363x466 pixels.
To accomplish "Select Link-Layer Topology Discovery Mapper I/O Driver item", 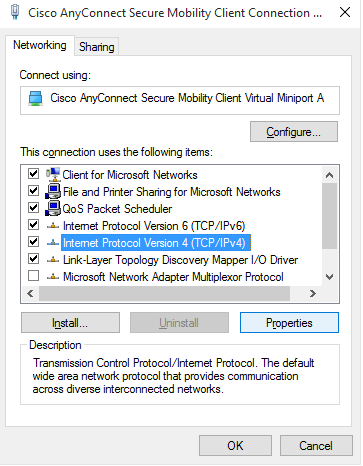I will (x=180, y=260).
